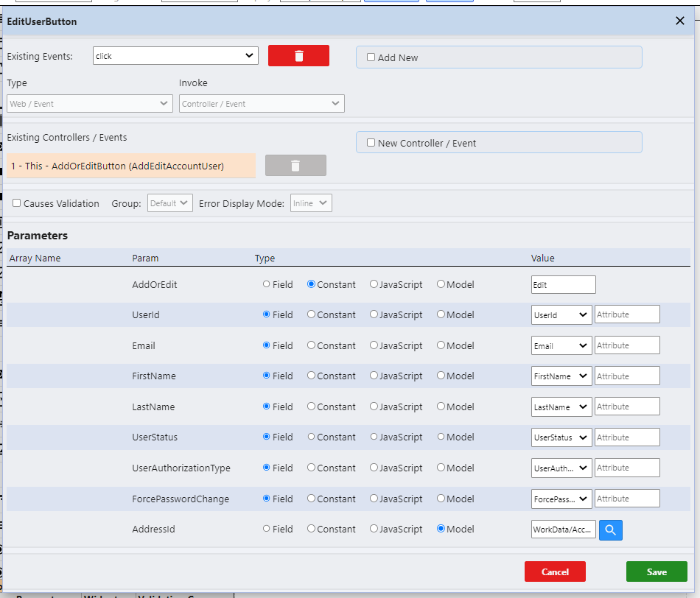Click the Value column header
This screenshot has height=598, width=700.
click(x=543, y=258)
